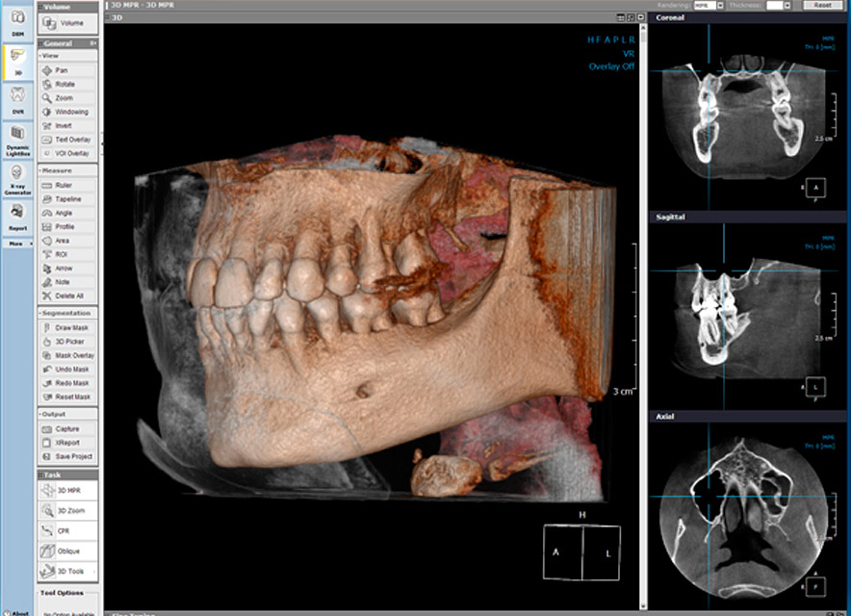This screenshot has width=851, height=616.
Task: Open the Rendering mode dropdown
Action: point(720,5)
